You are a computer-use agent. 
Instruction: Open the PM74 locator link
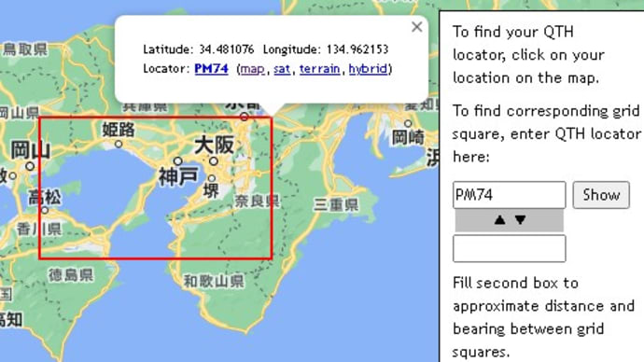(x=211, y=68)
